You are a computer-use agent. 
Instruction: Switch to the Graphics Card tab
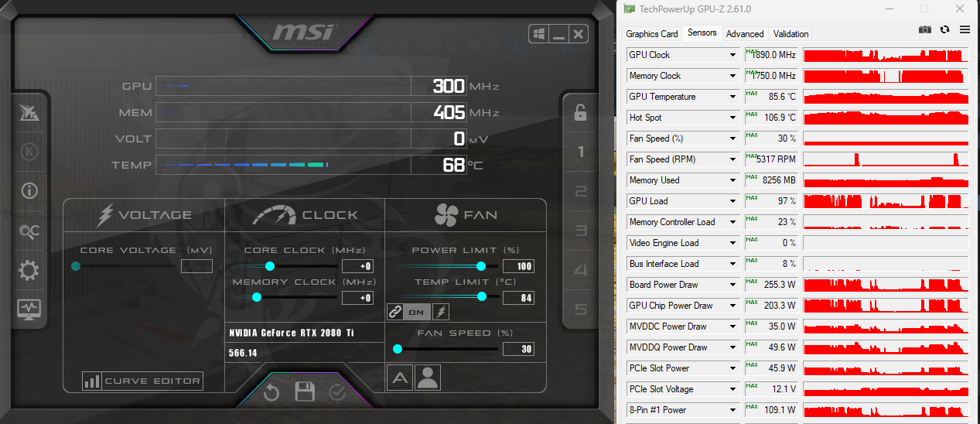652,34
